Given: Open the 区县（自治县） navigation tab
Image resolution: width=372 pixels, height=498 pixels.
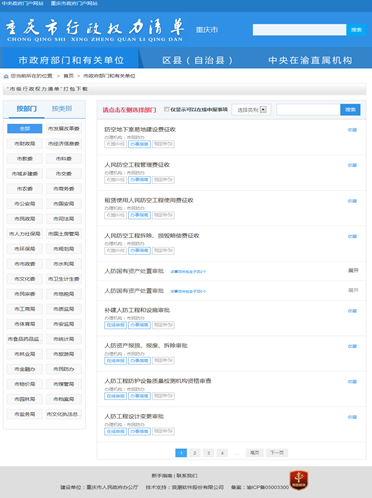Looking at the screenshot, I should 197,60.
